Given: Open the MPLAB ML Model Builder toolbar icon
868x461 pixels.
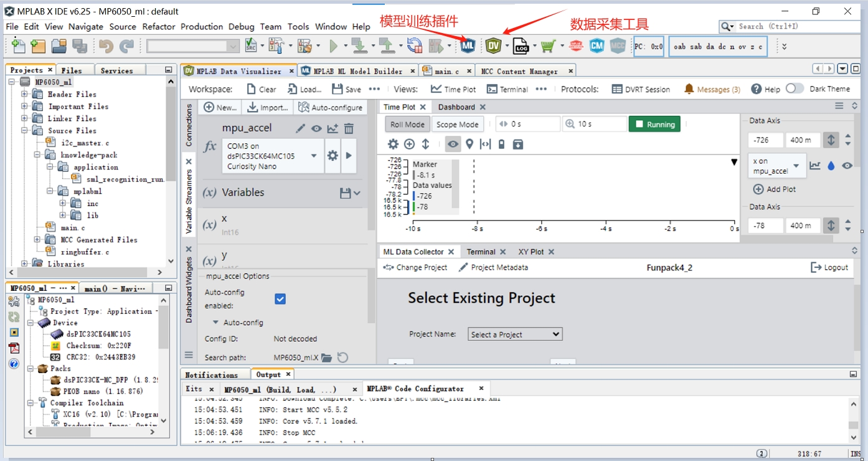Looking at the screenshot, I should click(x=468, y=46).
